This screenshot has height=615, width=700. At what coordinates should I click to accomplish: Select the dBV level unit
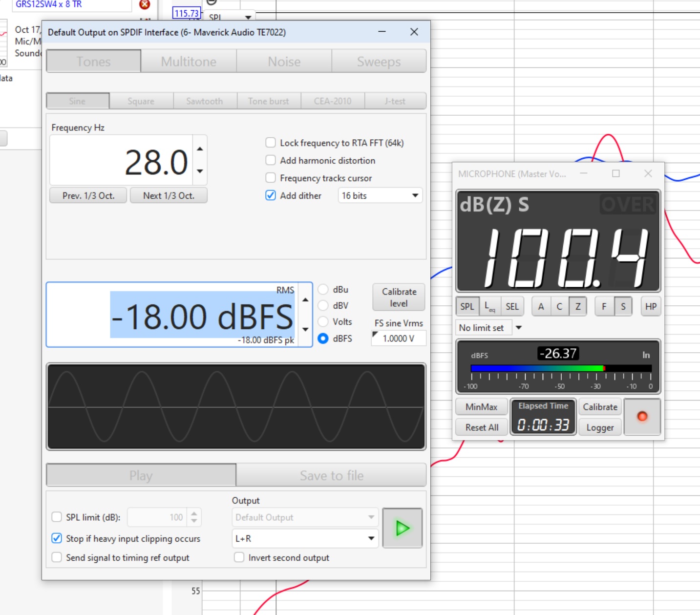point(323,305)
